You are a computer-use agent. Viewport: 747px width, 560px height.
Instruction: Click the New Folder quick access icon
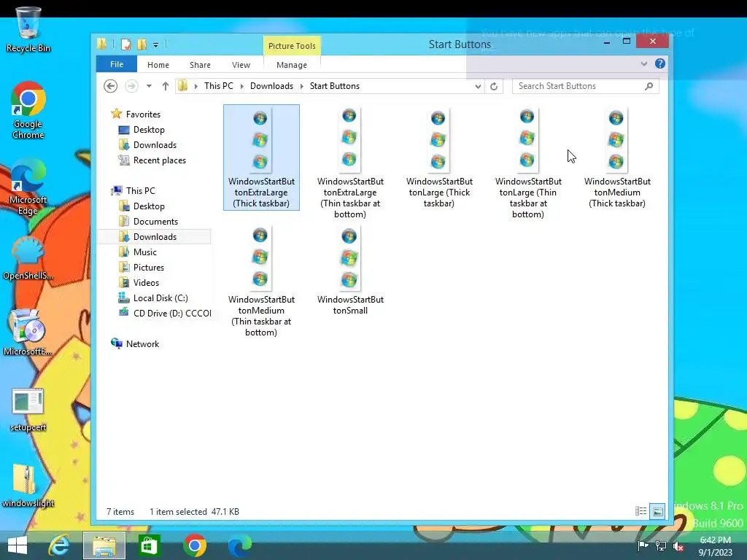click(142, 44)
